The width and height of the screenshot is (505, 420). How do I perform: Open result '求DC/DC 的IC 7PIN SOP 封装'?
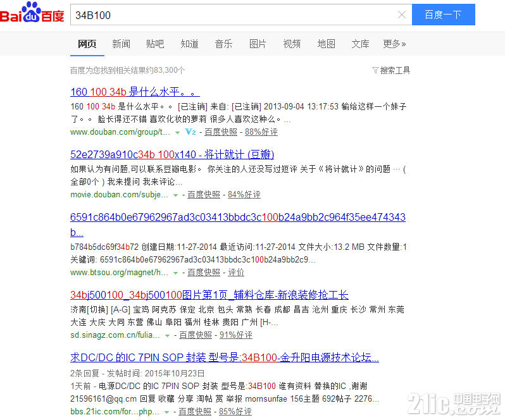[x=225, y=357]
